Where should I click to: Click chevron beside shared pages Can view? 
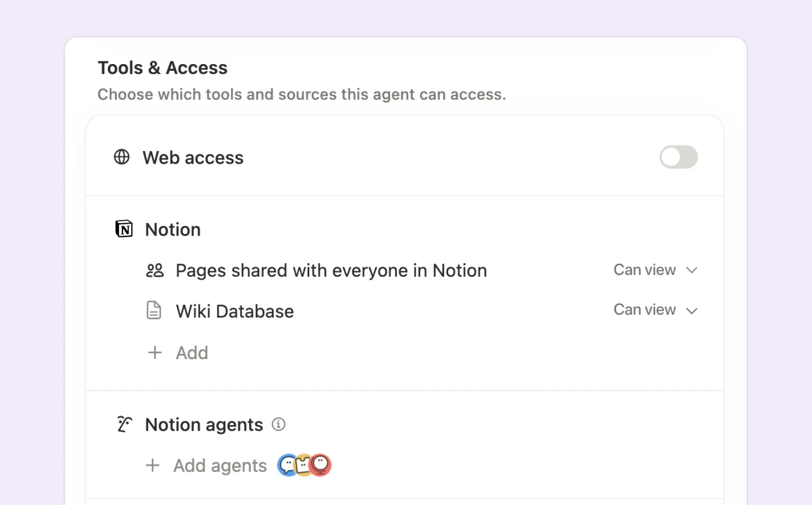[691, 270]
